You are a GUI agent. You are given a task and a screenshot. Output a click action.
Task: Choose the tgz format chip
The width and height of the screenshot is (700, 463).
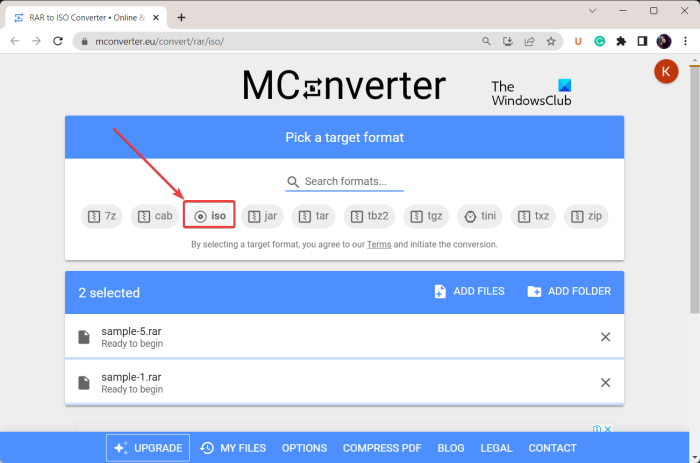point(426,216)
